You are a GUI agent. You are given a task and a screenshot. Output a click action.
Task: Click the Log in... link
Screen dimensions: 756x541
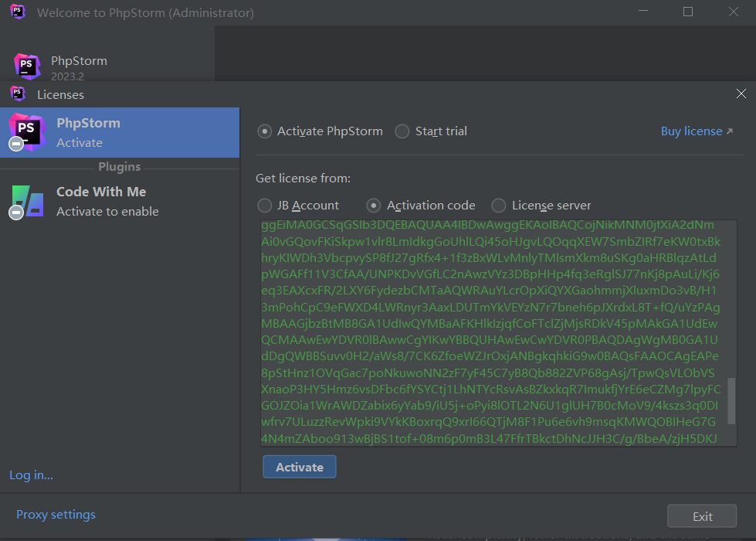pos(31,475)
